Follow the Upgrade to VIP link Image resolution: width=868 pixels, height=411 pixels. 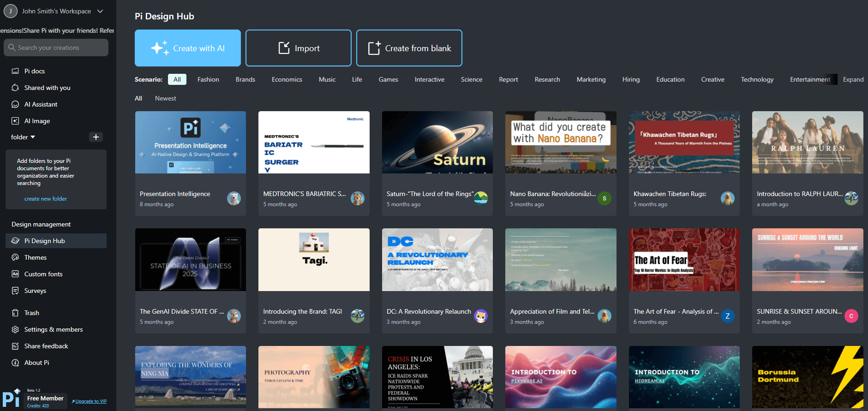90,401
